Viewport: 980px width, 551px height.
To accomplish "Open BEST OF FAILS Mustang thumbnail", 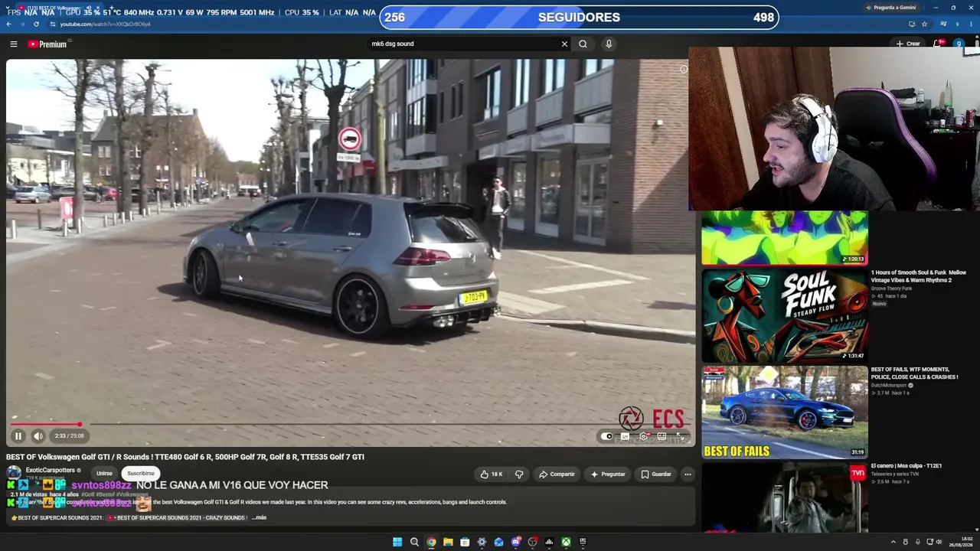I will coord(784,412).
